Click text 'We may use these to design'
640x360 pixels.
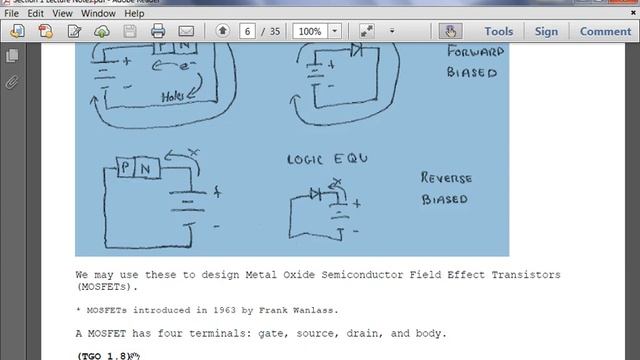[158, 275]
